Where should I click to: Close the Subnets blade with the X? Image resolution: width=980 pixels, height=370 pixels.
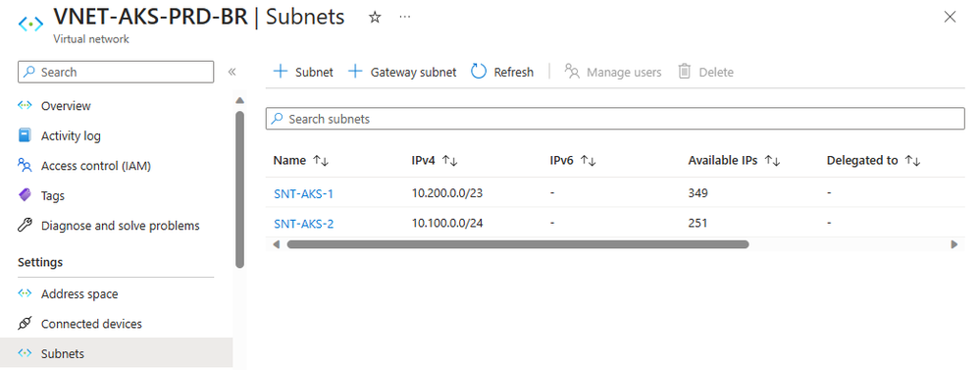coord(950,18)
